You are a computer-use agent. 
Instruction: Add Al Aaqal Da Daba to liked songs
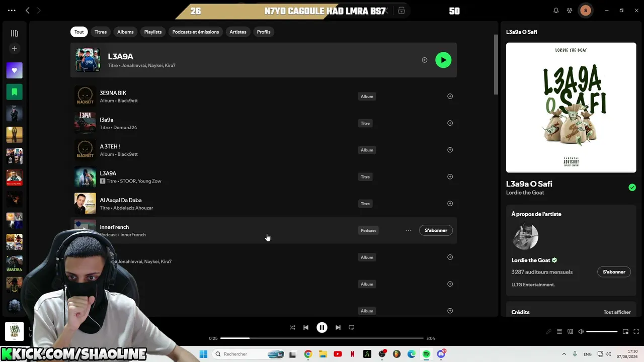[450, 204]
